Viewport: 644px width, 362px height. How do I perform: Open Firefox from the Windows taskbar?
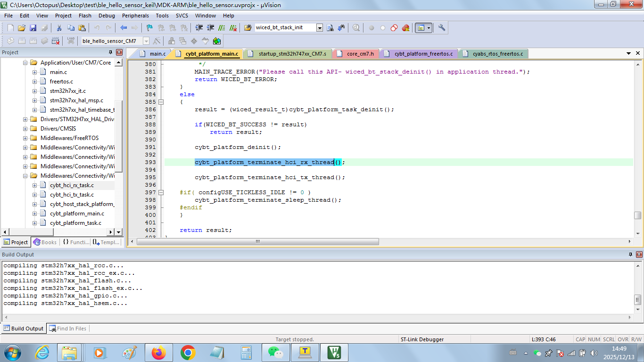[158, 353]
